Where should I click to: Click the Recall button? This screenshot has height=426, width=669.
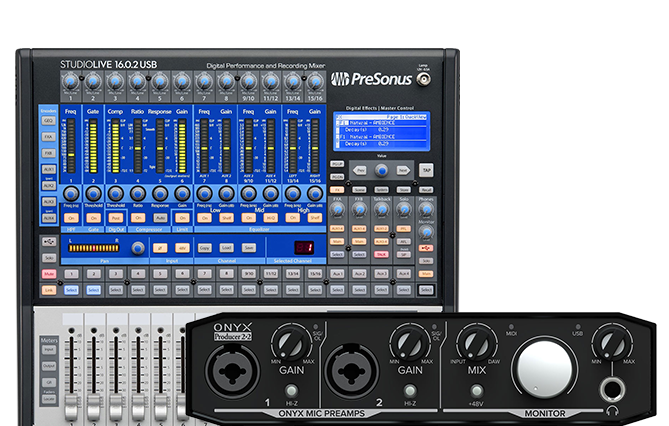point(426,190)
